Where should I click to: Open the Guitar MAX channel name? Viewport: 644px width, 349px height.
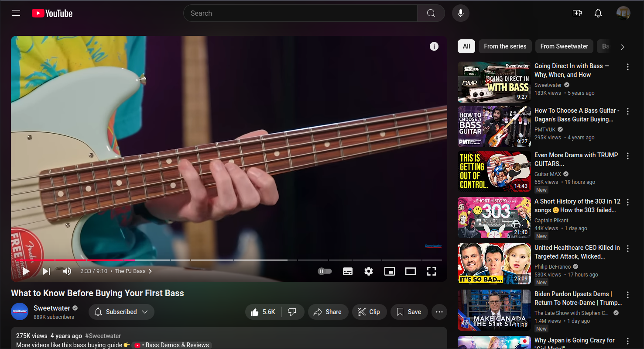548,174
